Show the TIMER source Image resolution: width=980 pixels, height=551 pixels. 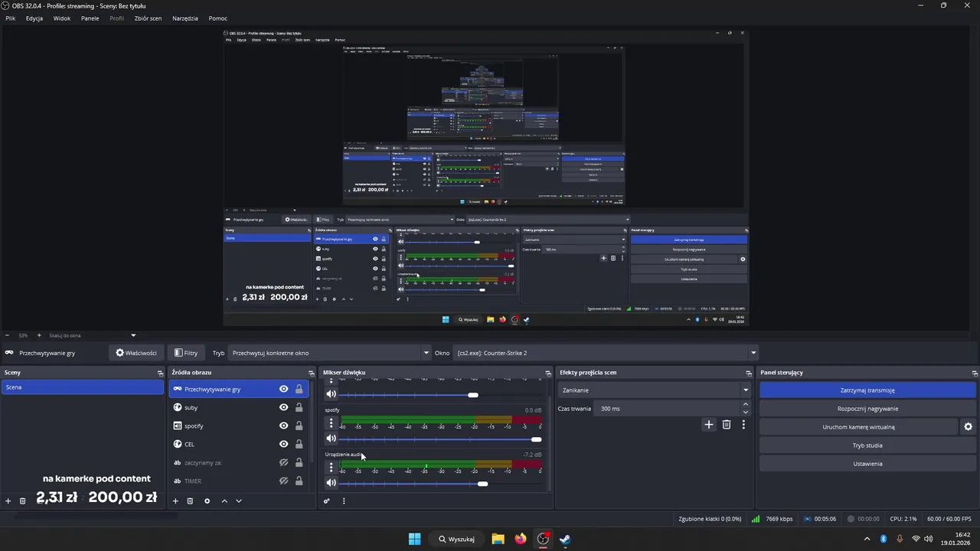point(283,481)
